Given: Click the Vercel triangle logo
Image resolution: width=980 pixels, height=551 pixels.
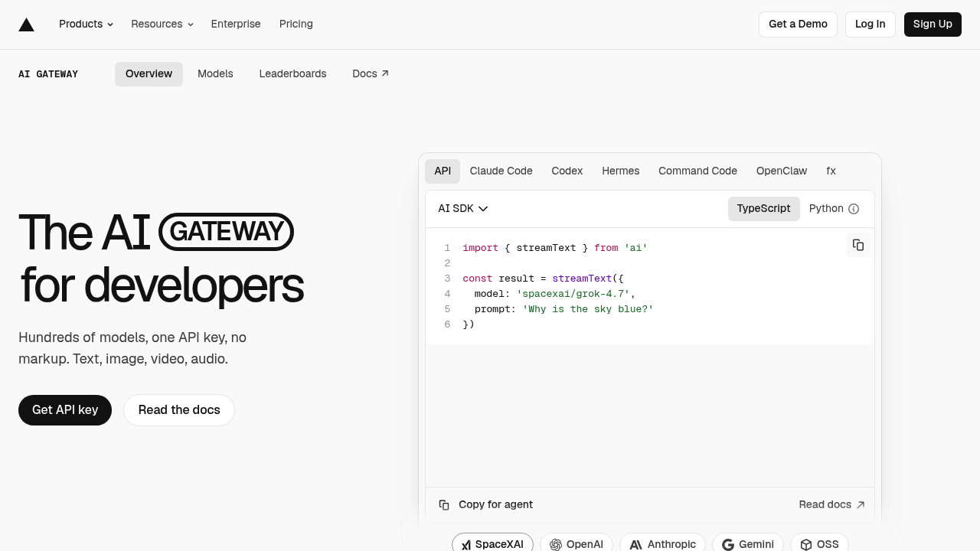Looking at the screenshot, I should click(26, 24).
